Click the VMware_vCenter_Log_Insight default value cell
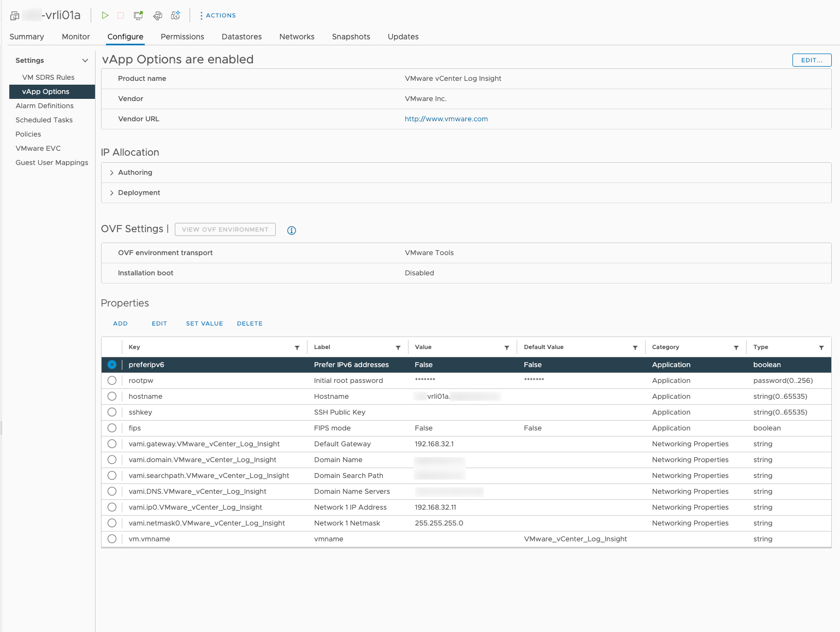 coord(575,539)
